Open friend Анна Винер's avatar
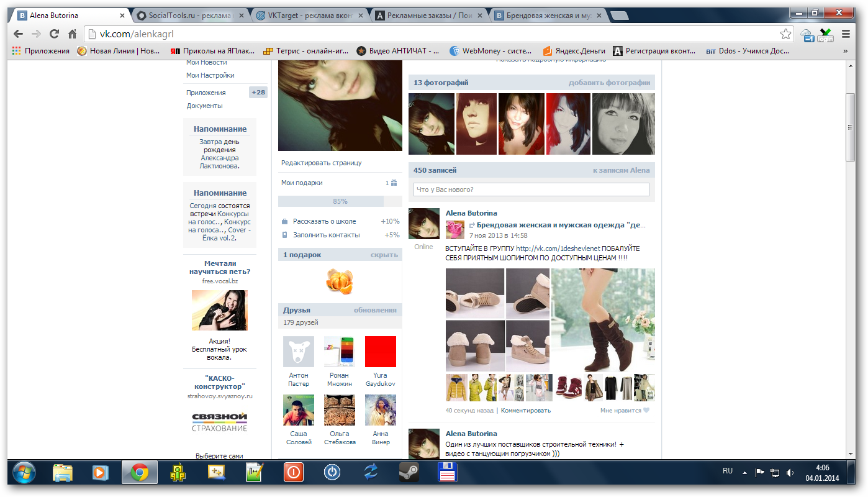The width and height of the screenshot is (868, 497). point(381,410)
